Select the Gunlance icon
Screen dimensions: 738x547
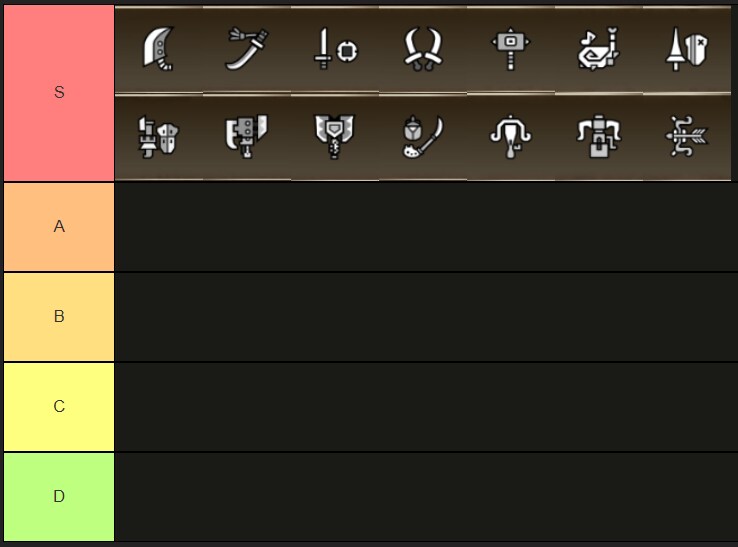(159, 137)
